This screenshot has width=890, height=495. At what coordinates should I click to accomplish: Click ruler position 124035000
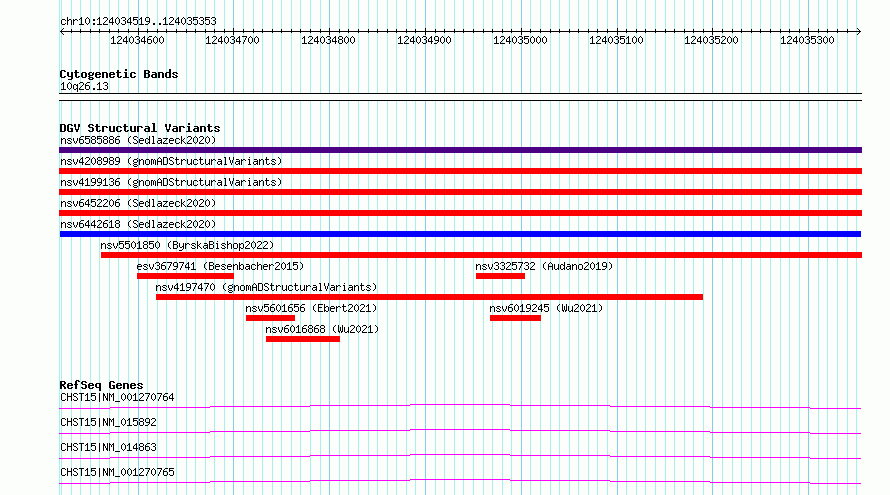pos(520,40)
